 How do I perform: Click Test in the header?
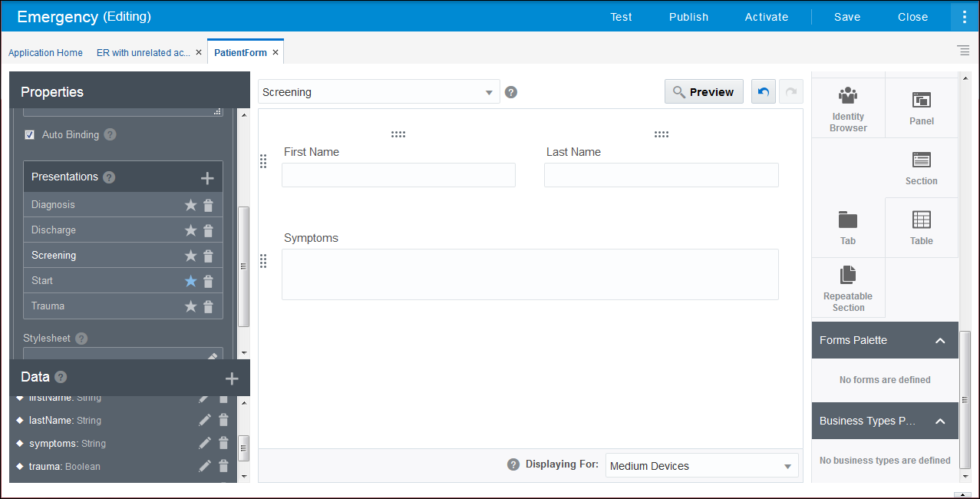[x=622, y=17]
